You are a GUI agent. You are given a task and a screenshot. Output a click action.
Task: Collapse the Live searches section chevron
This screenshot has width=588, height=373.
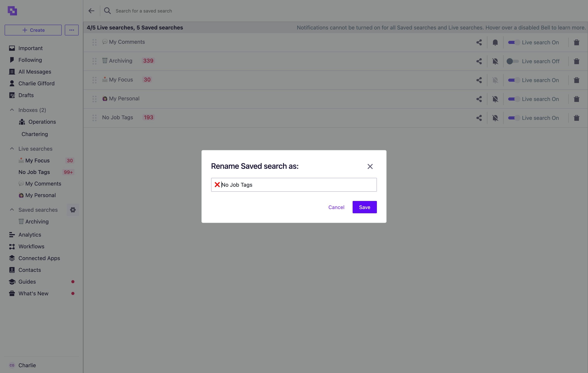(12, 149)
